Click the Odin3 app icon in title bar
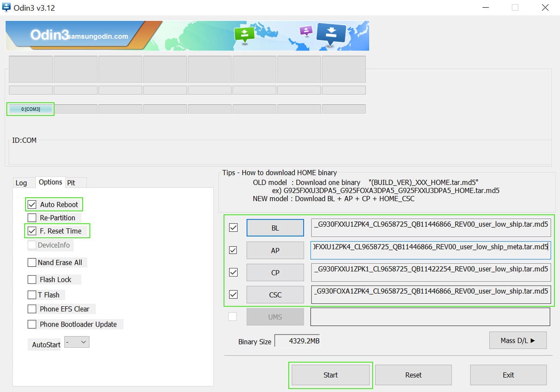Screen dimensions: 560x392 pyautogui.click(x=6, y=8)
